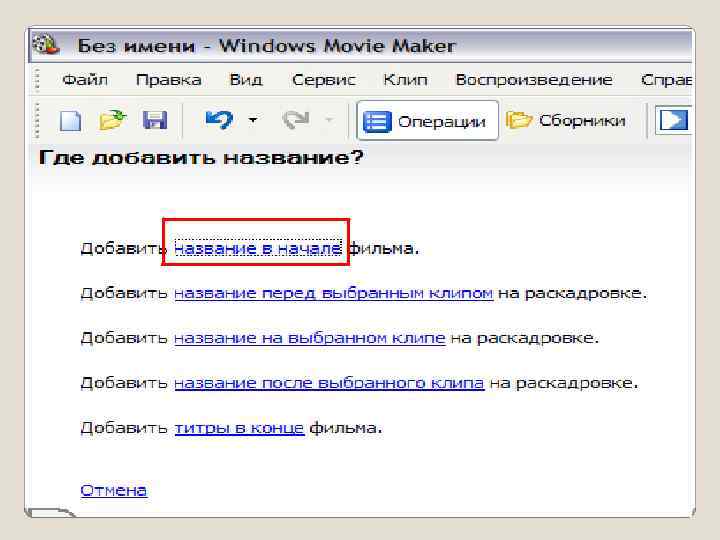
Task: Click the Movie Maker title bar icon
Action: [46, 45]
